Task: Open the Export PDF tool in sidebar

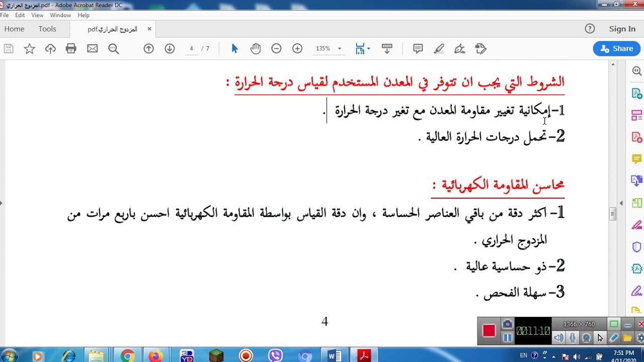Action: point(636,94)
